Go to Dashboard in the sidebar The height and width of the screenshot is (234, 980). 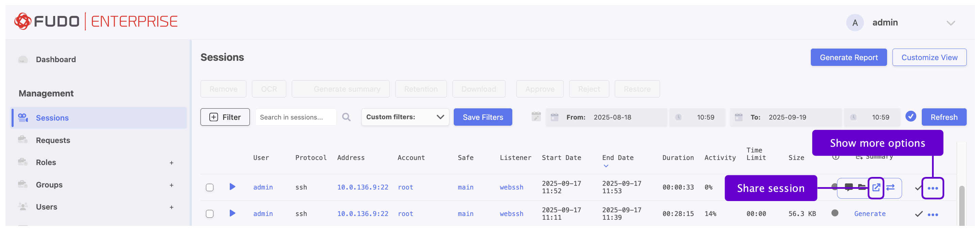(55, 59)
